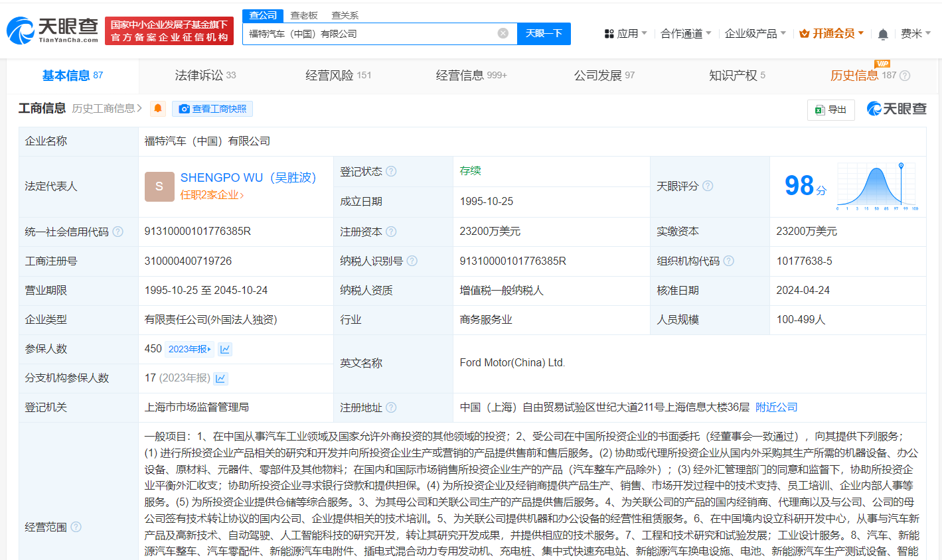This screenshot has height=560, width=942.
Task: Open the trend chart icon beside 参保人数 450
Action: [224, 348]
